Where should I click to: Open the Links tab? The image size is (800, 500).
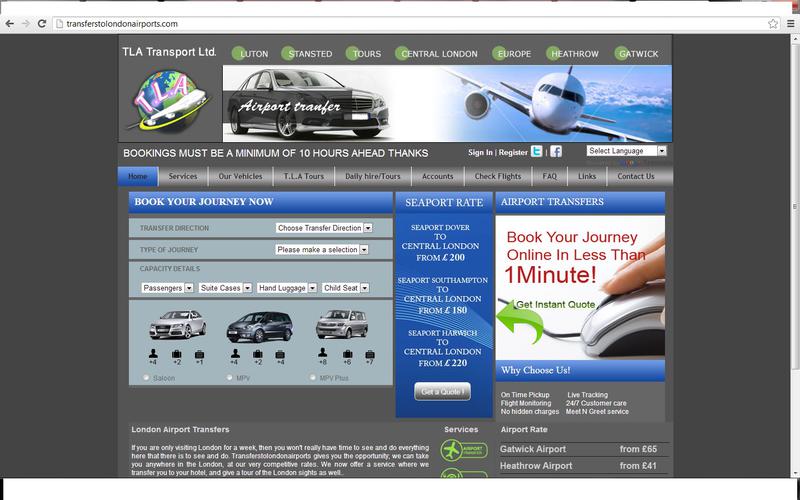pyautogui.click(x=587, y=176)
